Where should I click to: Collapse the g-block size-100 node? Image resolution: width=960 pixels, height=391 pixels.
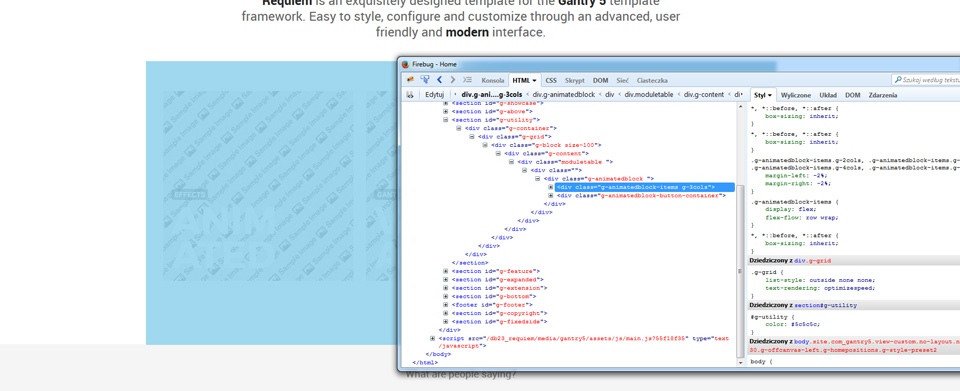[485, 145]
